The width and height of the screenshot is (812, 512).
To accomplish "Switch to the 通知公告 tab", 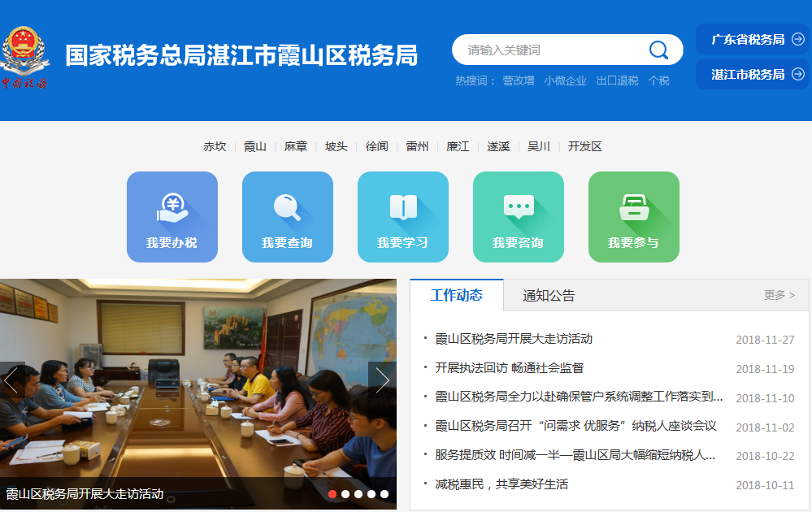I will (549, 296).
